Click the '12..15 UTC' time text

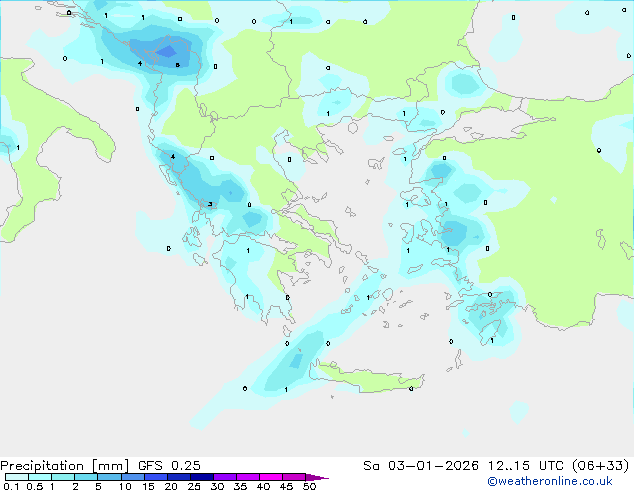525,466
